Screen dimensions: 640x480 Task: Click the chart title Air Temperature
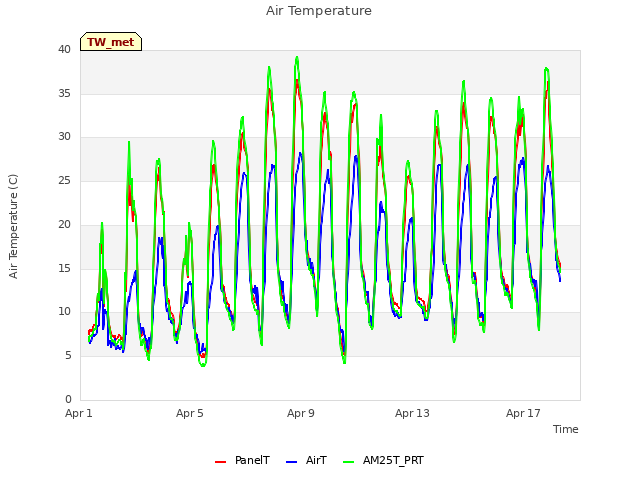[x=319, y=11]
